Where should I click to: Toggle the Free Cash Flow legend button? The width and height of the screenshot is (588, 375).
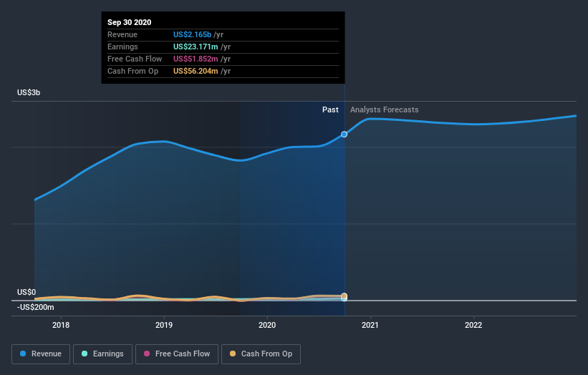pos(177,354)
